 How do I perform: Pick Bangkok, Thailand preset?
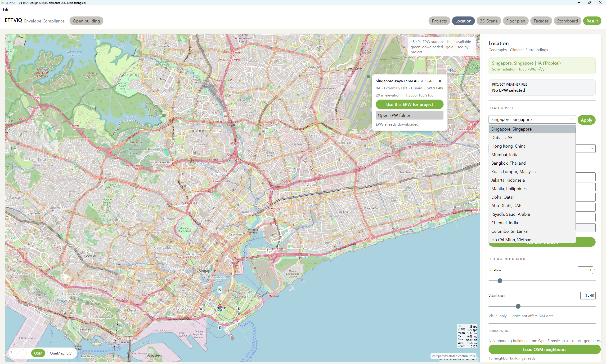532,163
